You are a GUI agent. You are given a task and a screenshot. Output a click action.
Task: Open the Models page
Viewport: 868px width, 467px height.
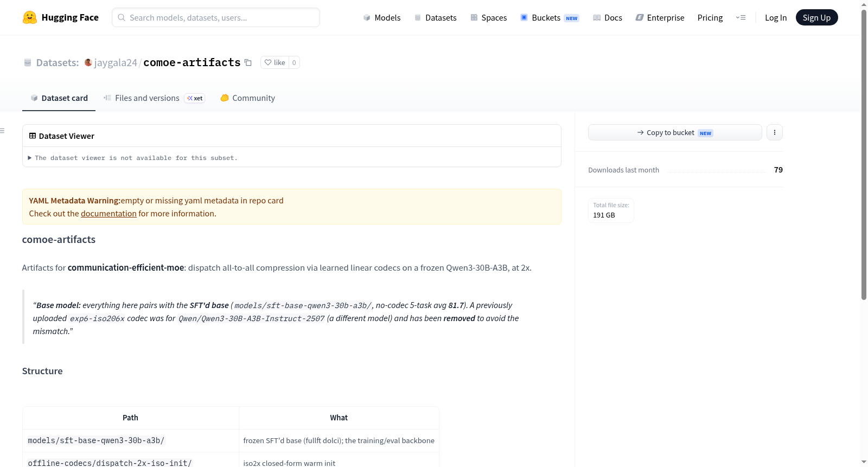pos(382,17)
